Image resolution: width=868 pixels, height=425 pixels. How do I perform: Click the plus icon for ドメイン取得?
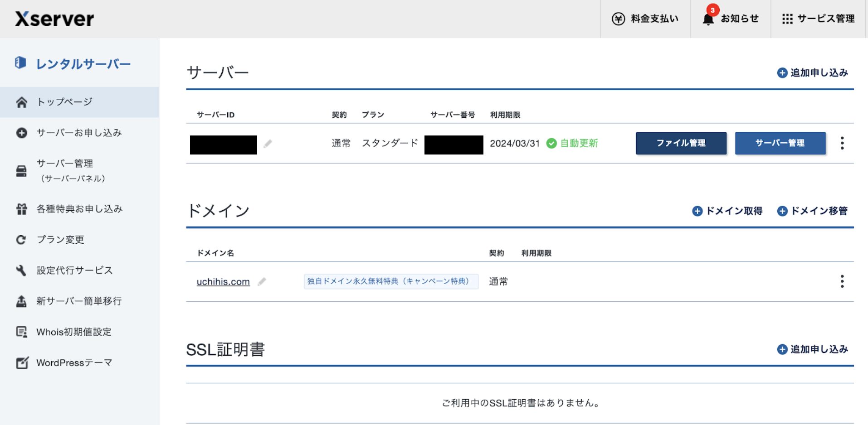[697, 211]
